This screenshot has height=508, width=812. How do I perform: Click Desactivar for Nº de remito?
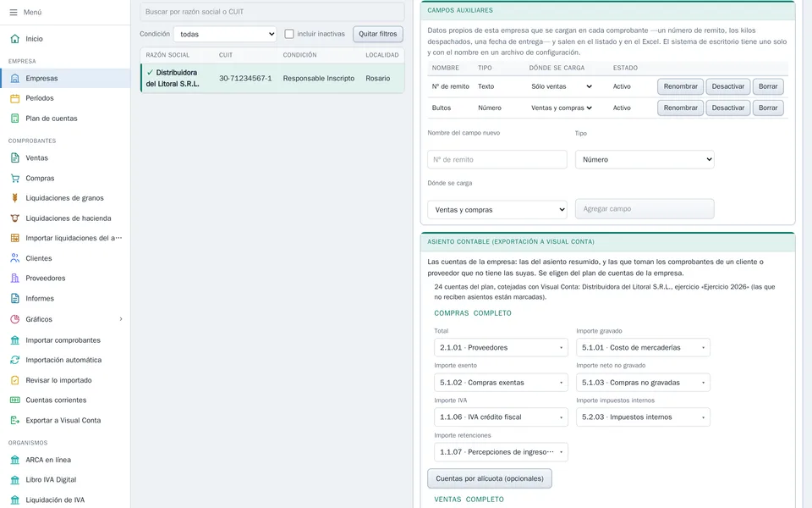[727, 86]
